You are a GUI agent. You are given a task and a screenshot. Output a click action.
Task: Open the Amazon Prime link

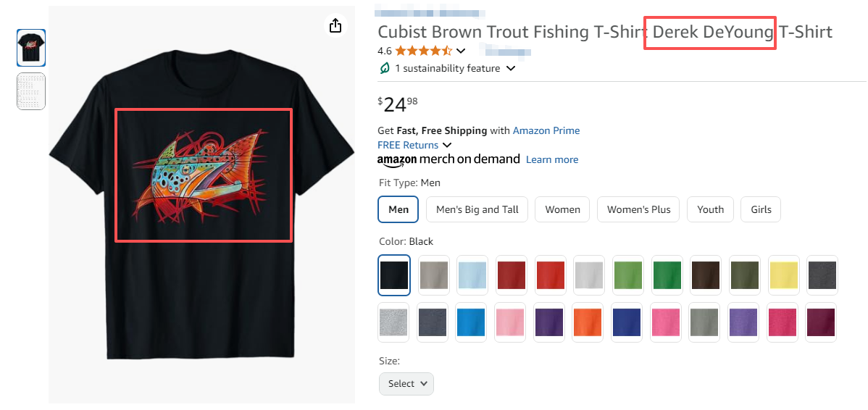[546, 130]
